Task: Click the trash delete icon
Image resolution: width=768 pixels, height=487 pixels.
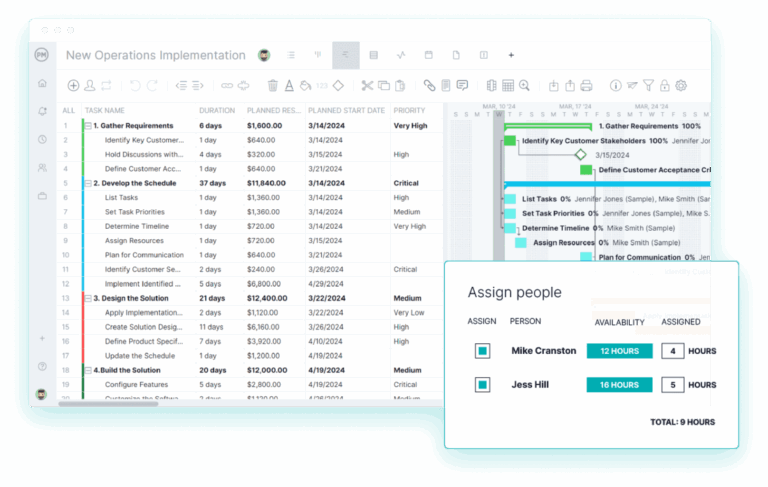Action: point(273,86)
